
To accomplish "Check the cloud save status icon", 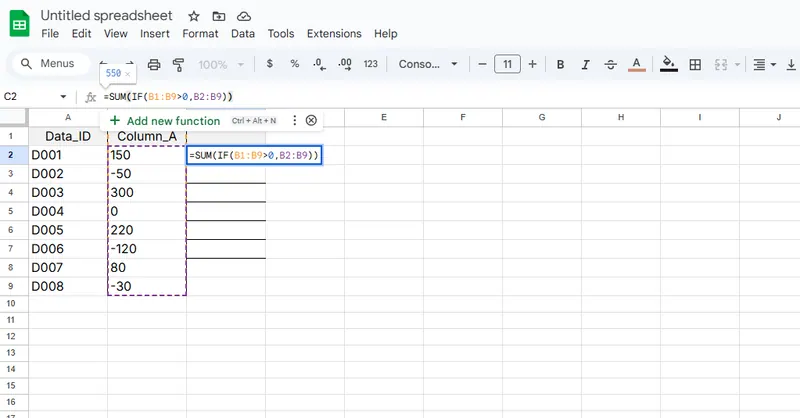I will click(244, 17).
